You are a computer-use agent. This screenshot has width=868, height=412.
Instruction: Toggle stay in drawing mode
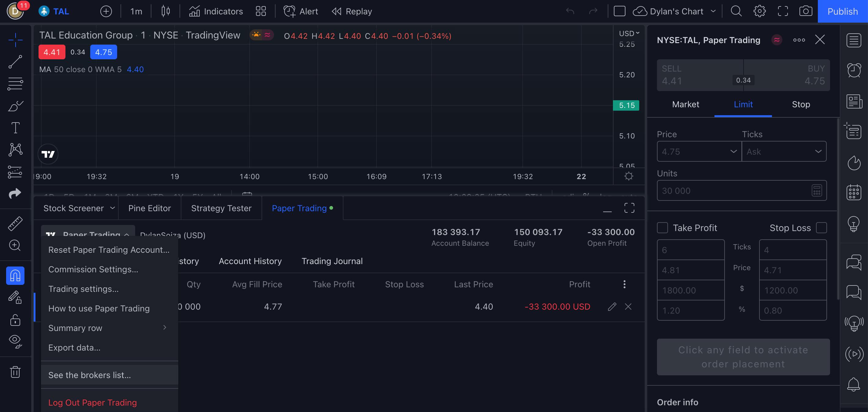(x=15, y=297)
